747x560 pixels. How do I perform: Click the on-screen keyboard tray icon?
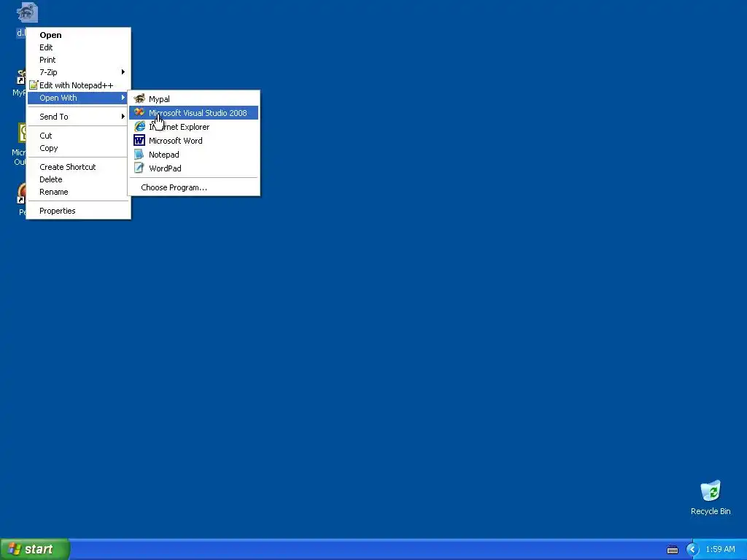[x=672, y=550]
